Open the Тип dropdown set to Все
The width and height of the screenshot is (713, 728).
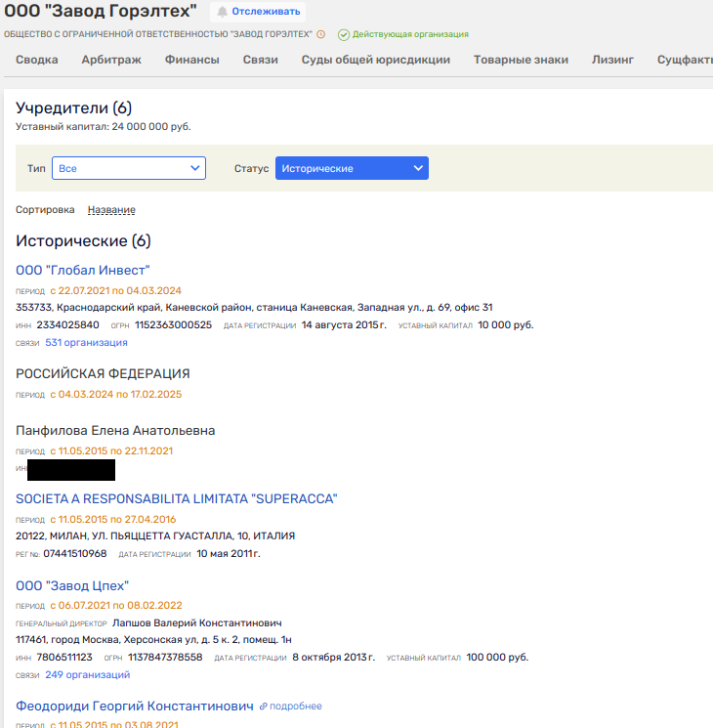coord(129,168)
